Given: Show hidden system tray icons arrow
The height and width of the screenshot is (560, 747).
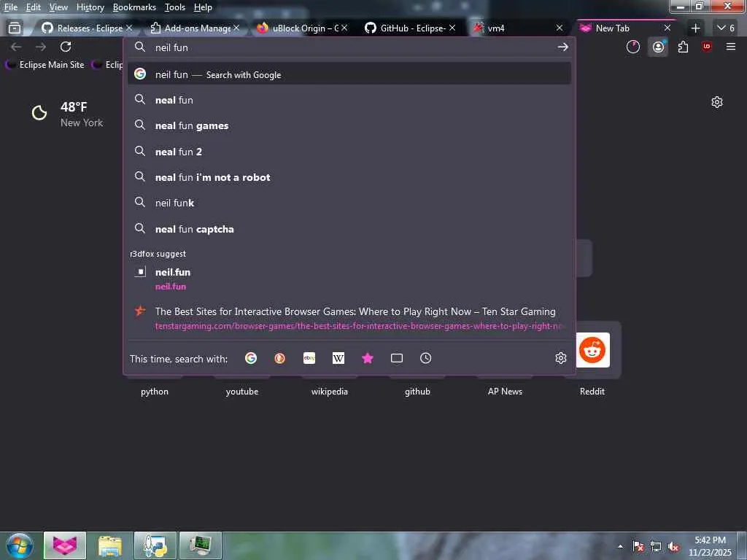Looking at the screenshot, I should pyautogui.click(x=620, y=546).
